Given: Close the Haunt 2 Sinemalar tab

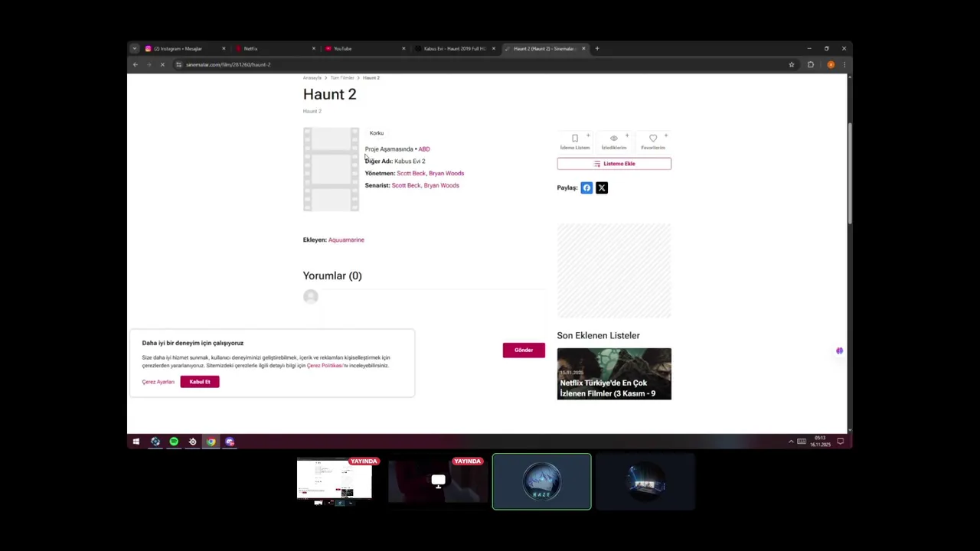Looking at the screenshot, I should (583, 49).
